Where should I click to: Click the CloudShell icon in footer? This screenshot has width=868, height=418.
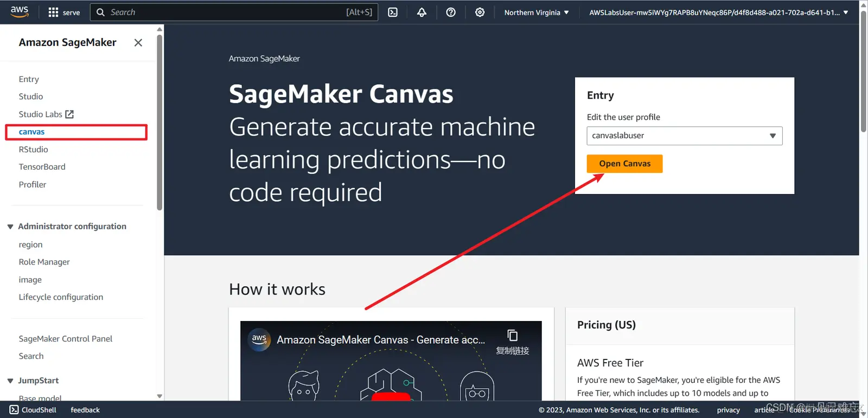(14, 410)
